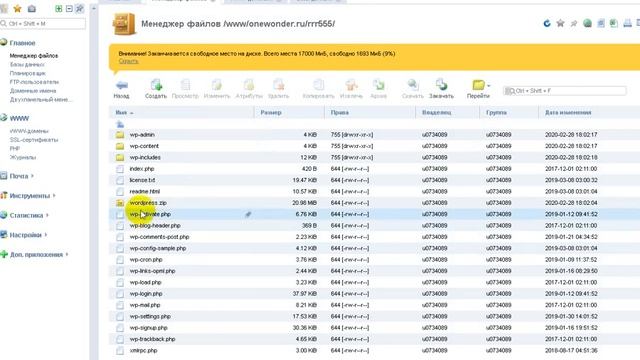Click the Права column header

(x=370, y=113)
